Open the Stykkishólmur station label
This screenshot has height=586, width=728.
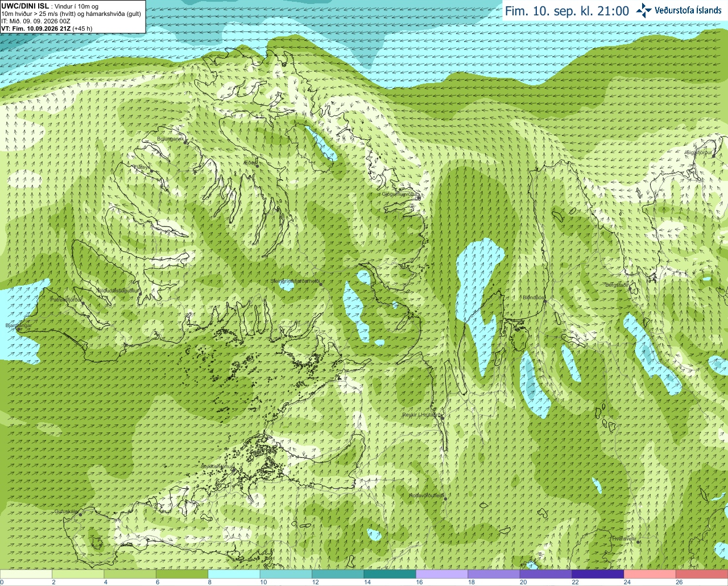coord(217,467)
